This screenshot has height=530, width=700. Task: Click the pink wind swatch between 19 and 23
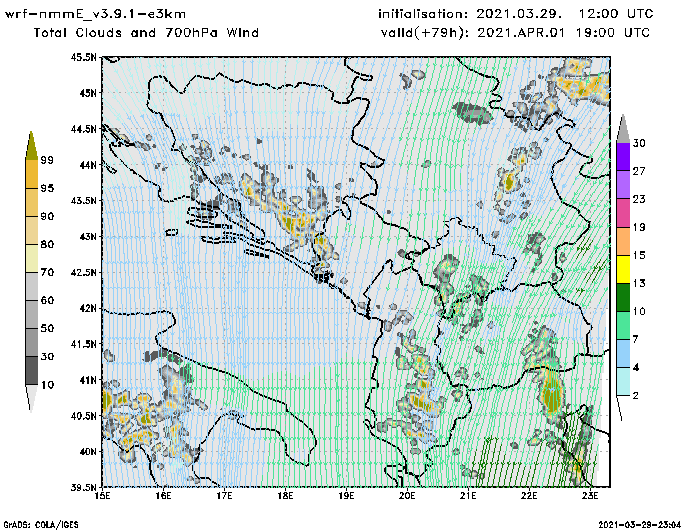623,213
